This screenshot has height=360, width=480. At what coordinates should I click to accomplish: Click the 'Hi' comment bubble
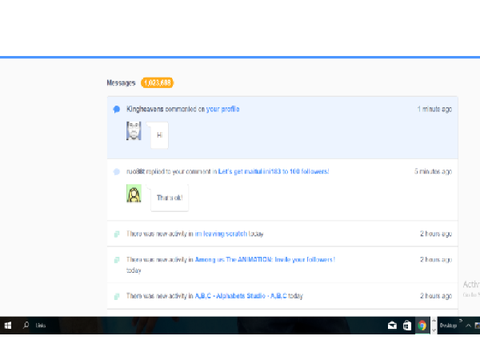click(x=159, y=135)
